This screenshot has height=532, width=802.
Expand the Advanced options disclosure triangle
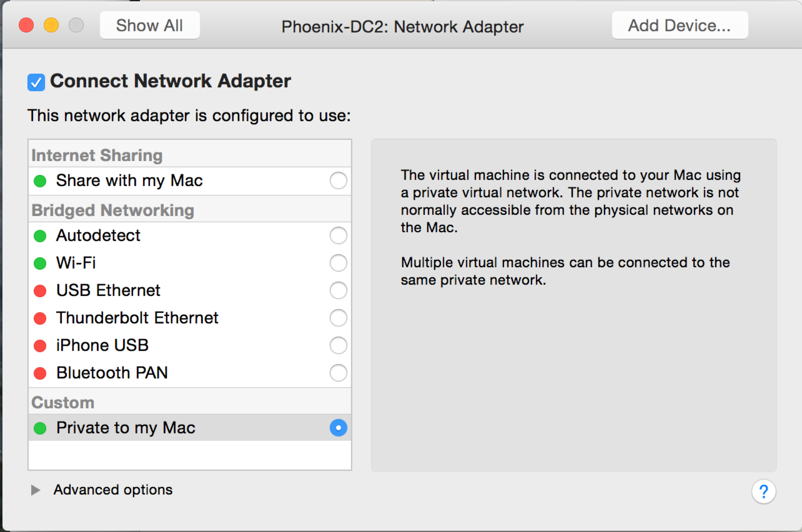(35, 490)
